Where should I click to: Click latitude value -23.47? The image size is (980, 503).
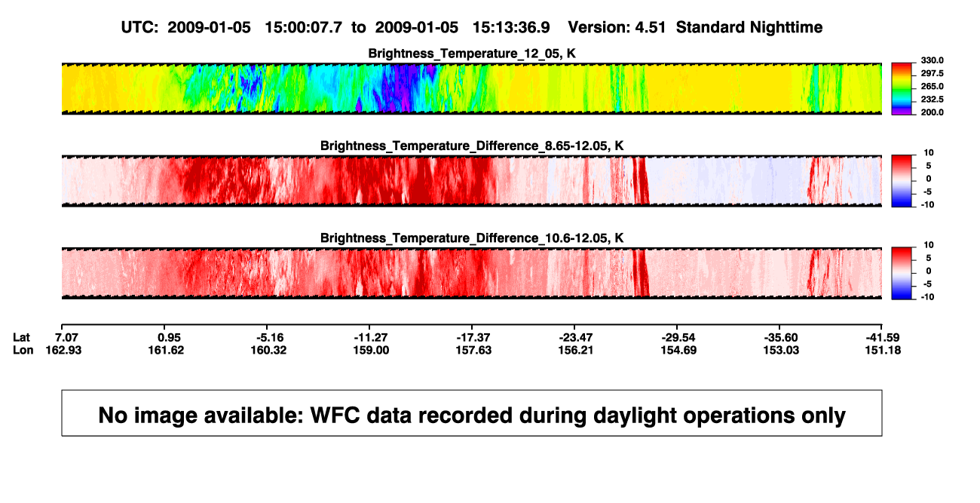pyautogui.click(x=578, y=337)
